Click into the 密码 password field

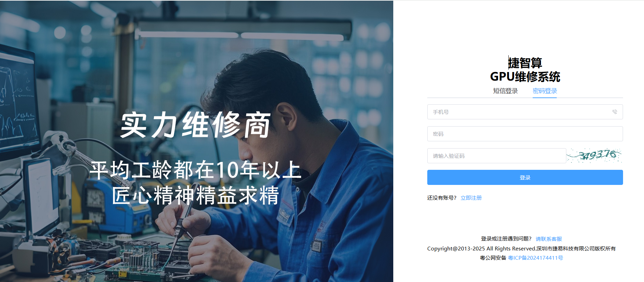click(x=525, y=134)
